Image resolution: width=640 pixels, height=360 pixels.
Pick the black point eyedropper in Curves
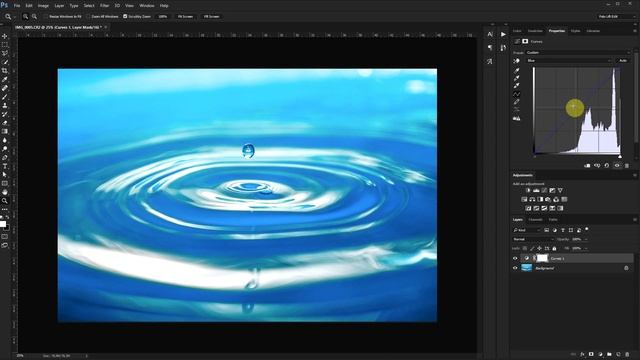(x=516, y=70)
